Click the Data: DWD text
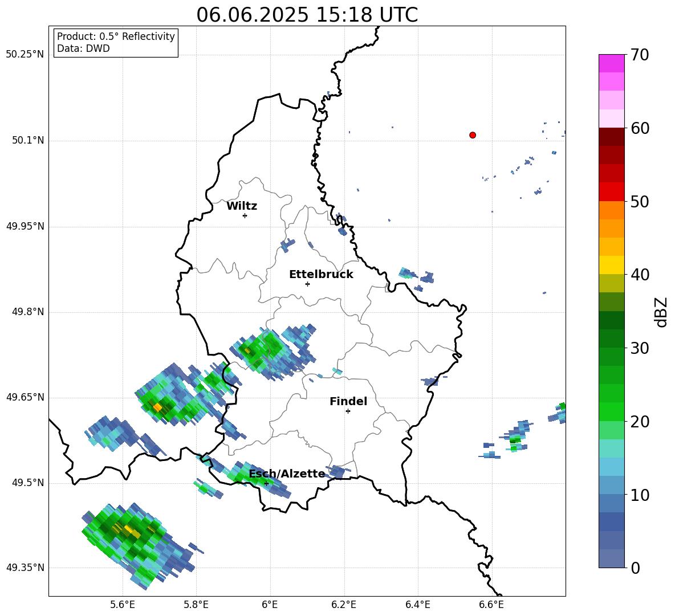The width and height of the screenshot is (675, 616). [83, 48]
